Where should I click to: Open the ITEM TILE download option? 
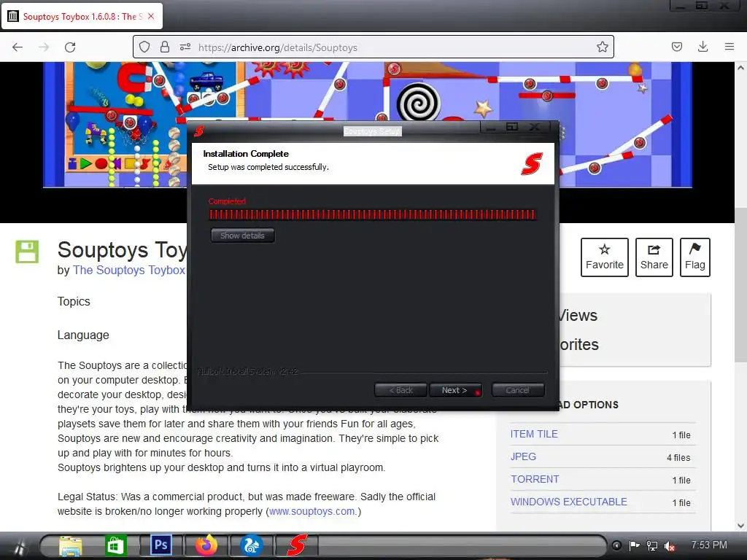(x=534, y=435)
